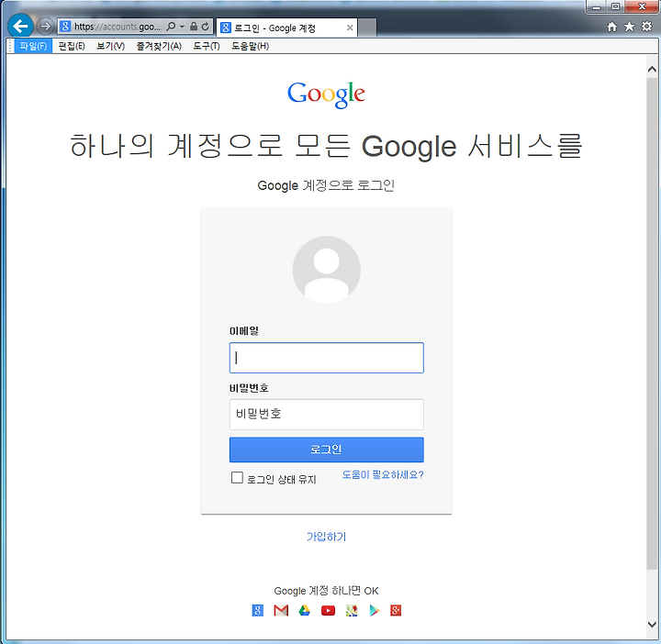The width and height of the screenshot is (661, 644).
Task: Click the browser forward arrow button
Action: click(45, 27)
